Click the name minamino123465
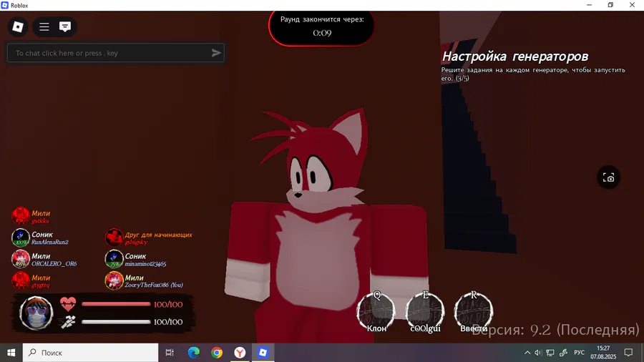 (145, 264)
